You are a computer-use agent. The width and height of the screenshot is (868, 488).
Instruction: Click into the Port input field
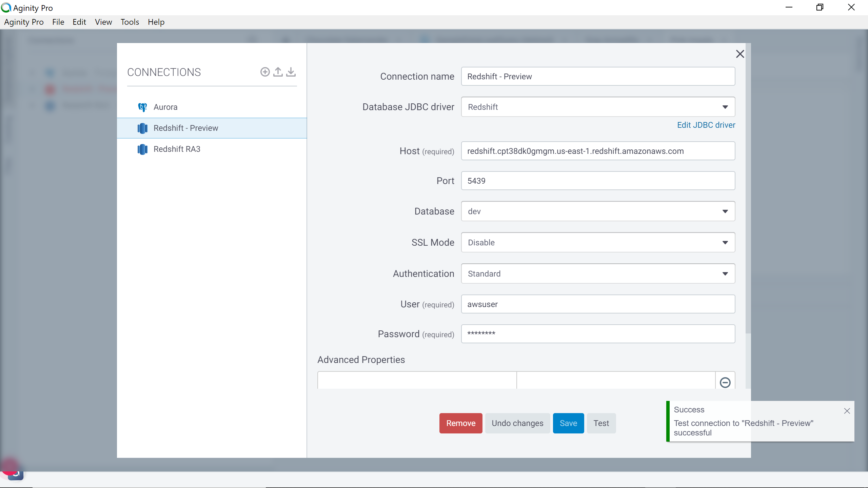pyautogui.click(x=598, y=181)
